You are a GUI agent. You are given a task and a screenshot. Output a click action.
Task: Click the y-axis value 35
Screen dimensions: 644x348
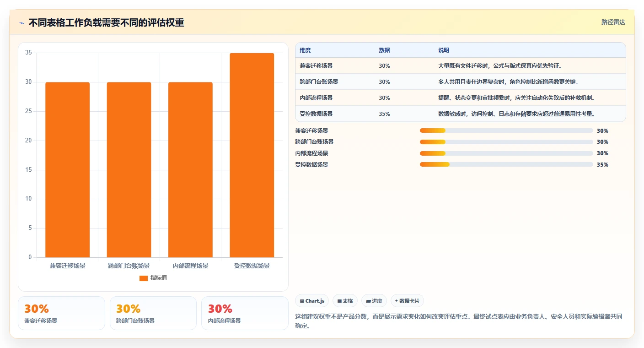[28, 53]
